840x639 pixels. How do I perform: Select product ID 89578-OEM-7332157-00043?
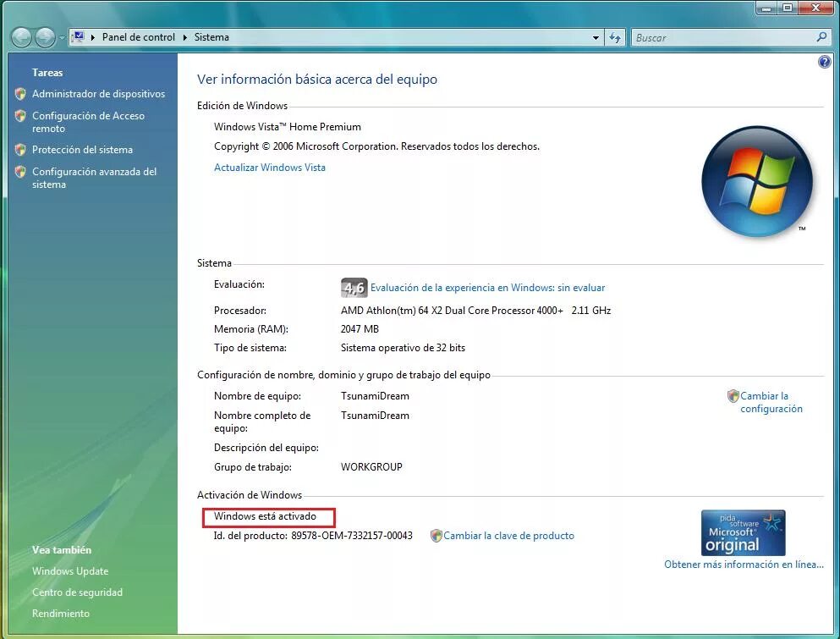click(x=351, y=536)
